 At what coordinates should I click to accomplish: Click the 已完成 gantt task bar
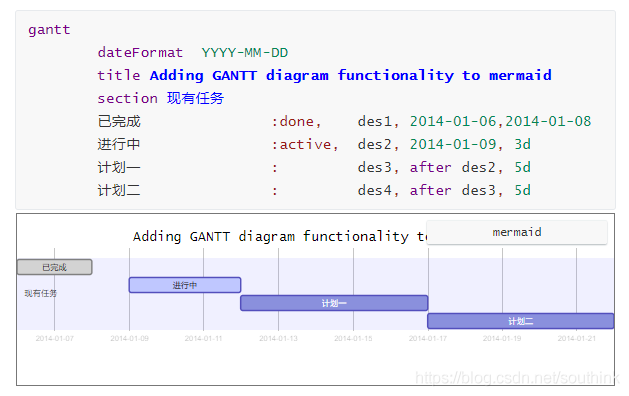[x=55, y=267]
